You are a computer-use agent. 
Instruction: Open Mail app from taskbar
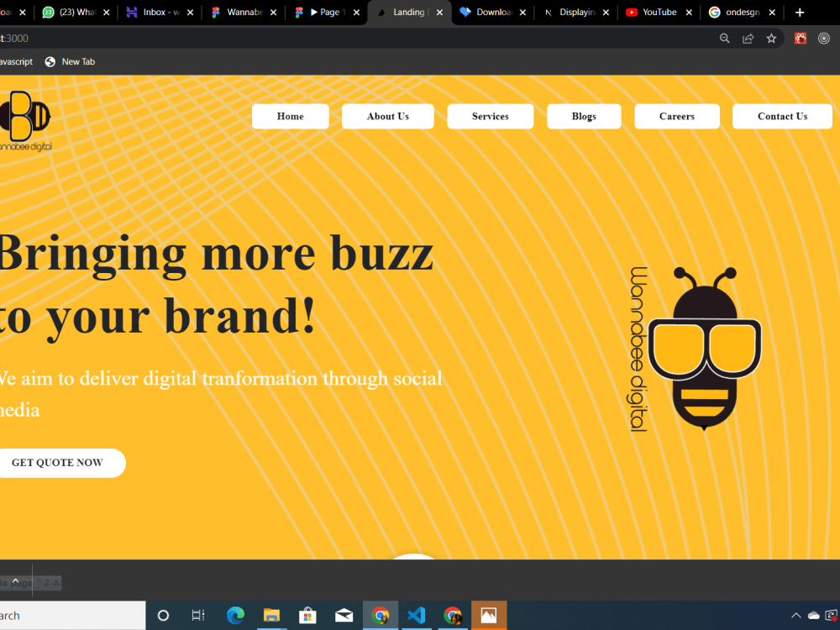344,616
